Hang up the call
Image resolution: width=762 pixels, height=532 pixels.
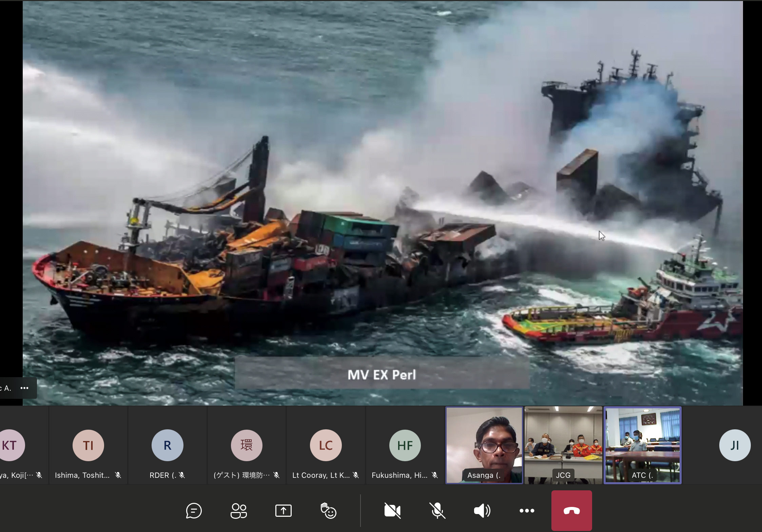571,511
